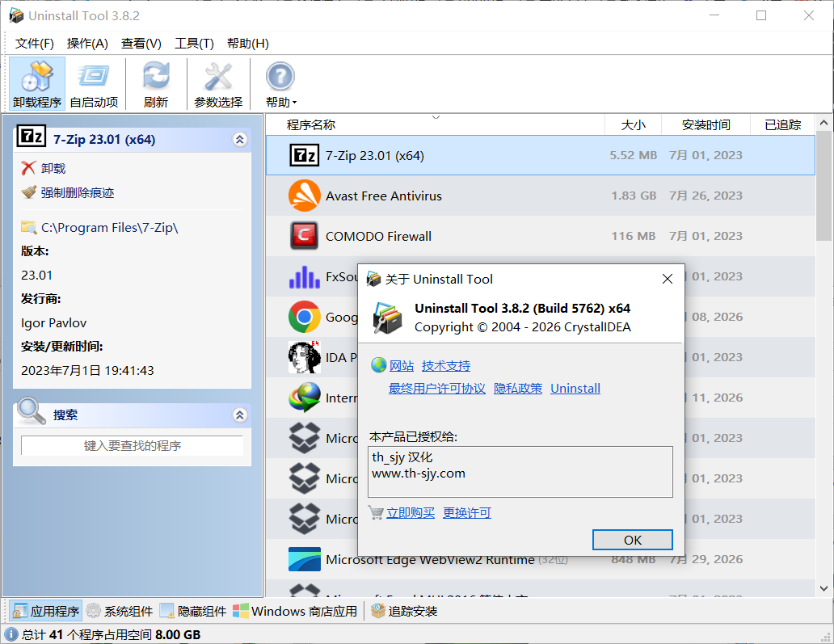Open the 操作(A) menu
The image size is (834, 644).
tap(87, 44)
